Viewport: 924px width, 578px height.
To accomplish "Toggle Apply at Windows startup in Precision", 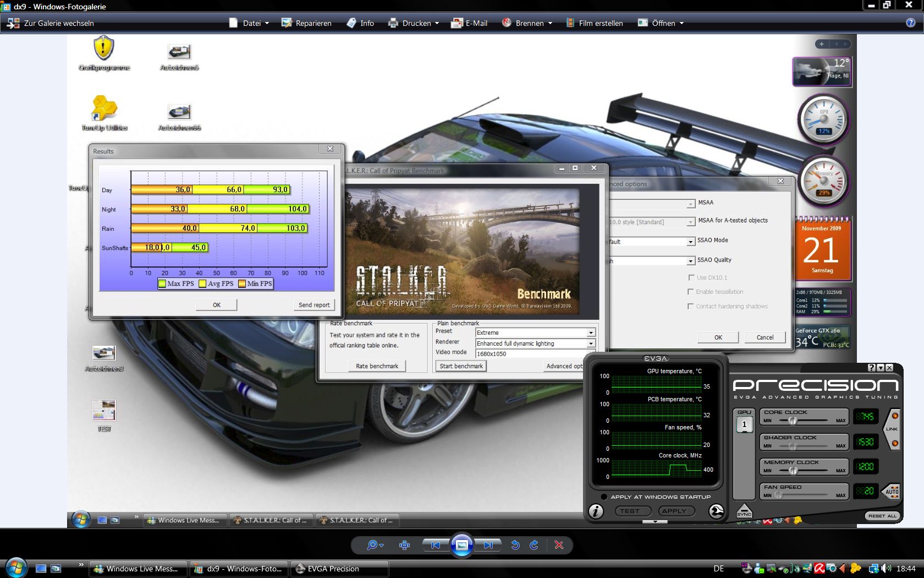I will coord(603,497).
